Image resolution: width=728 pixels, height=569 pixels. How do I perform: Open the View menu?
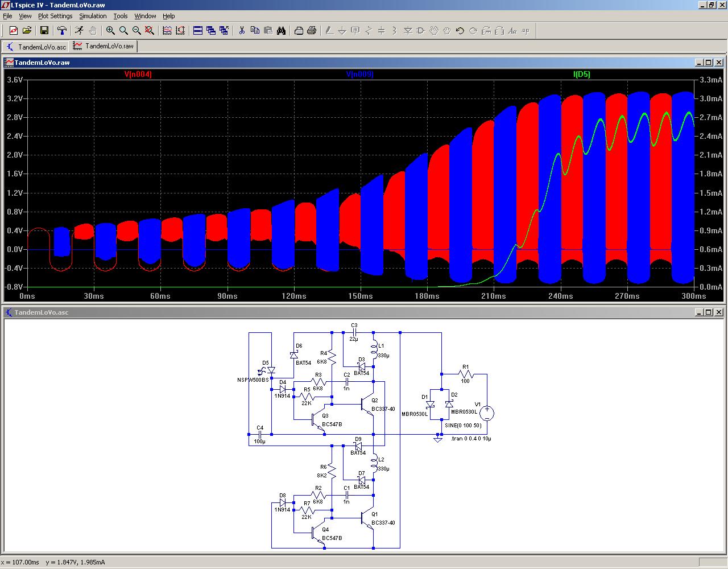click(x=25, y=16)
